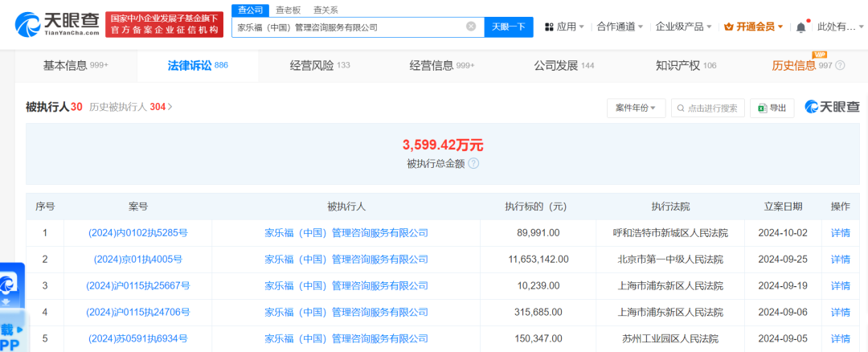Click the magnifier icon in case search box
The height and width of the screenshot is (352, 868).
[681, 108]
